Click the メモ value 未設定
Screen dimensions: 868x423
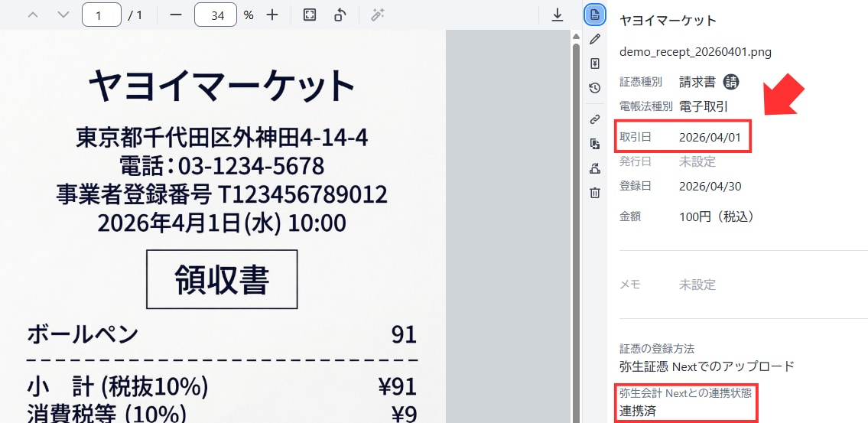[697, 285]
